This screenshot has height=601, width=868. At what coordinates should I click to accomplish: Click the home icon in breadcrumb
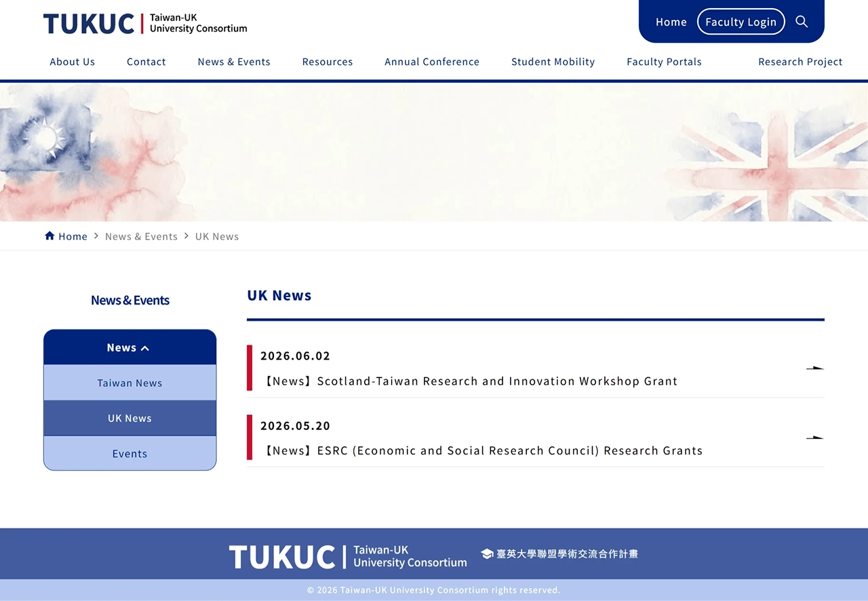click(x=50, y=236)
